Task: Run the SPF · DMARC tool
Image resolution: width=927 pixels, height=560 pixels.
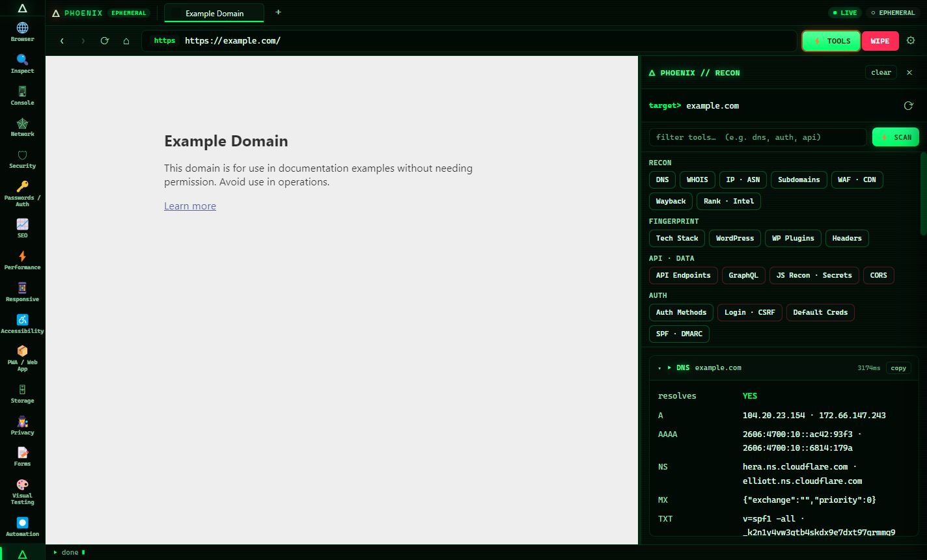Action: click(x=679, y=334)
